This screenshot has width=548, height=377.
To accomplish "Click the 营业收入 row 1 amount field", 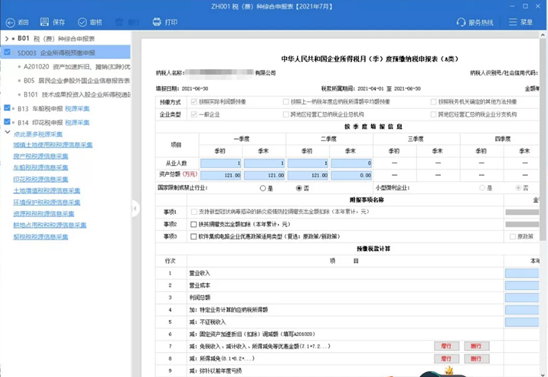I will [522, 273].
